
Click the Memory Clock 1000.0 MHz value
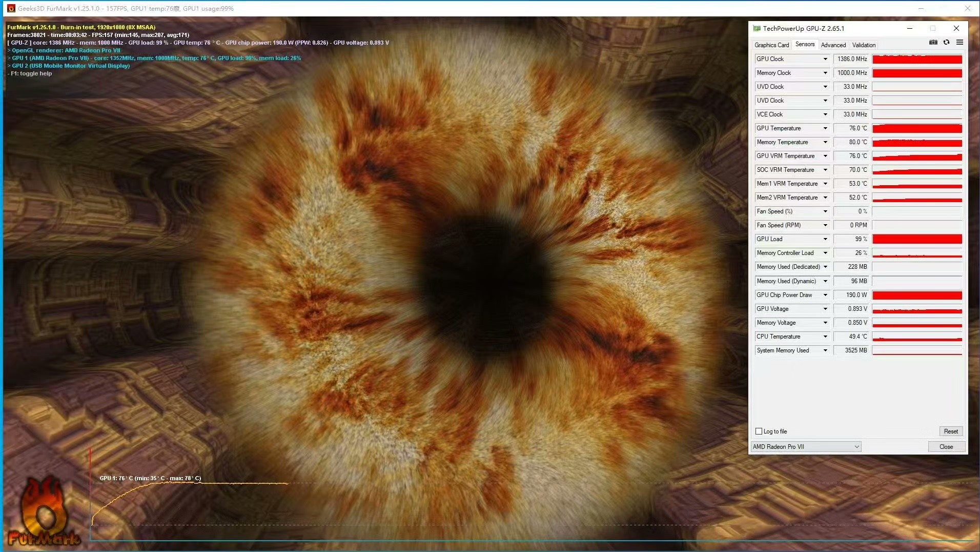[x=851, y=73]
